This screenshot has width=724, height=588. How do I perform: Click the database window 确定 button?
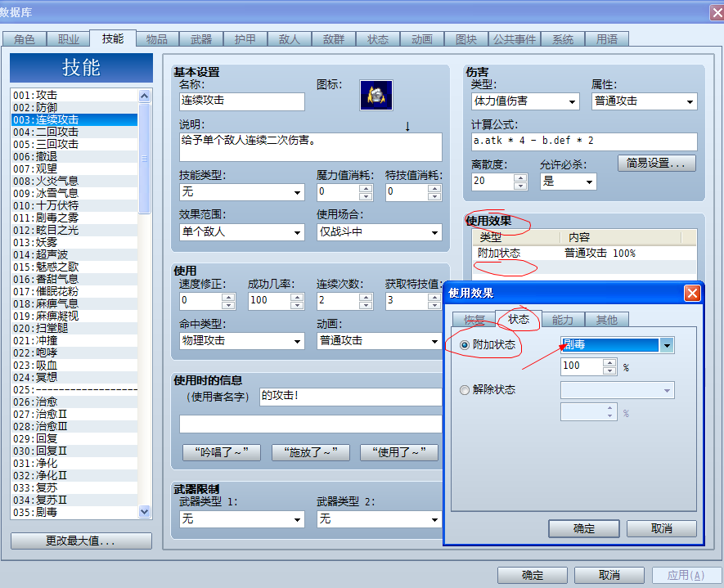coord(532,576)
